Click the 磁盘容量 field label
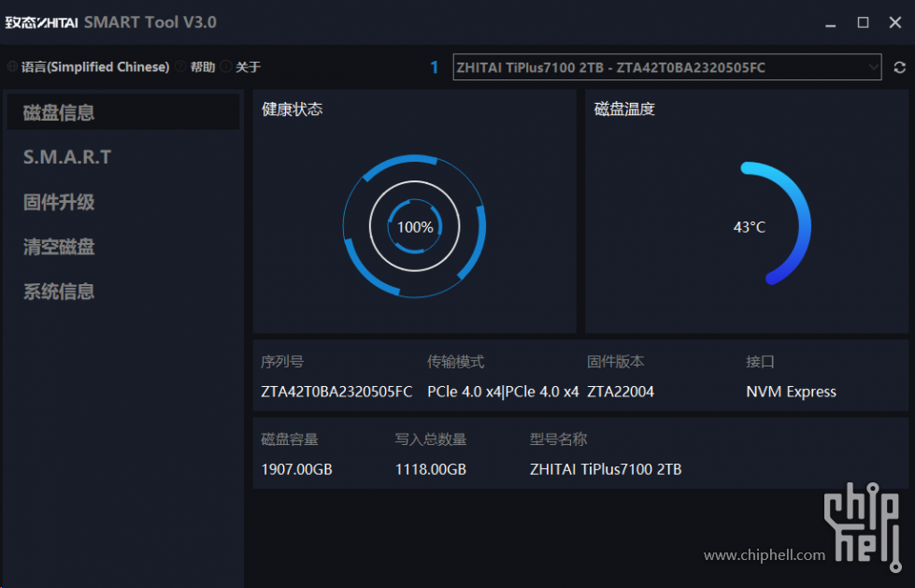This screenshot has width=915, height=588. 290,439
